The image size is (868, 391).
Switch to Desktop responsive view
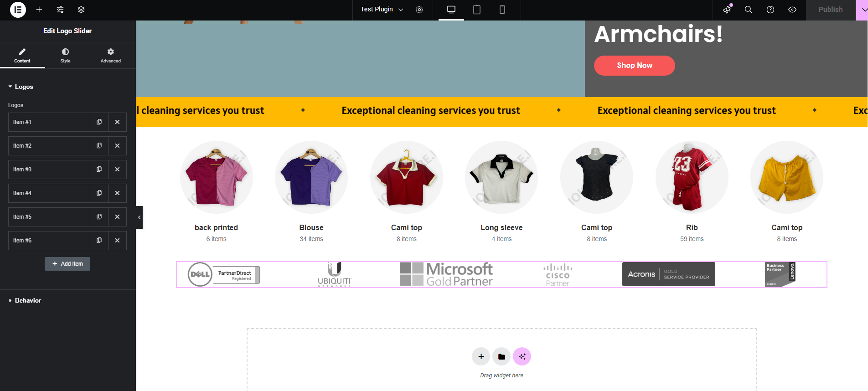point(451,10)
